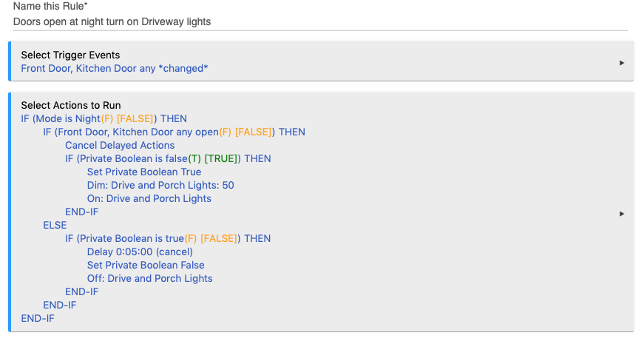644x344 pixels.
Task: Click the 'Name this Rule*' label
Action: (50, 6)
